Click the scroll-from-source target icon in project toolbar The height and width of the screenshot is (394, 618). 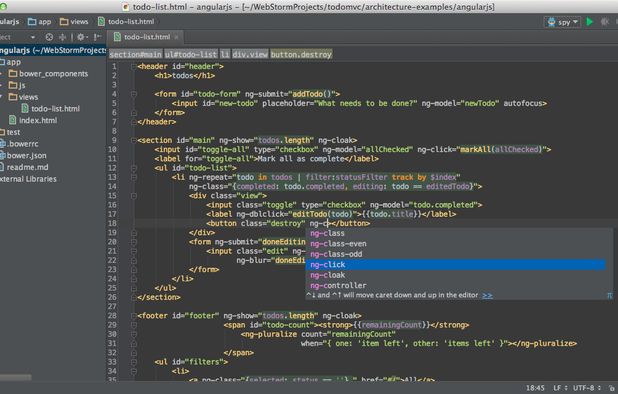coord(49,37)
